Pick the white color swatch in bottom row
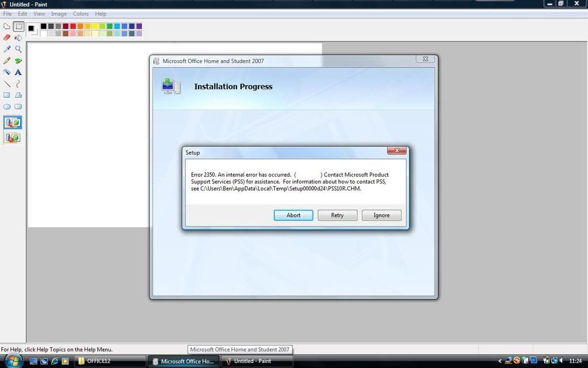The width and height of the screenshot is (588, 368). point(44,33)
